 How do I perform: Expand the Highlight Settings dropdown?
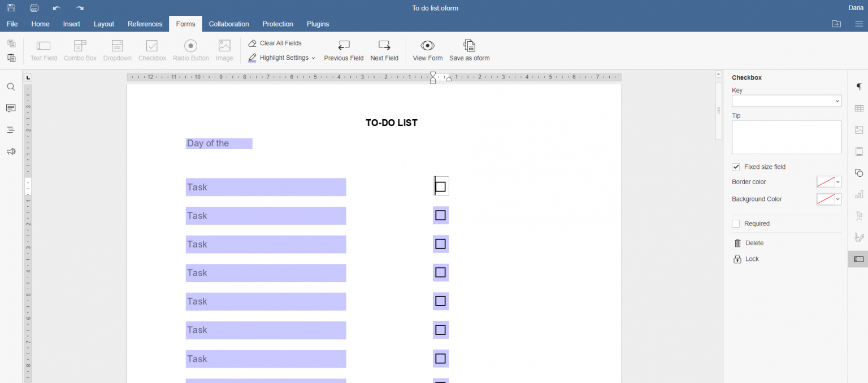click(315, 58)
